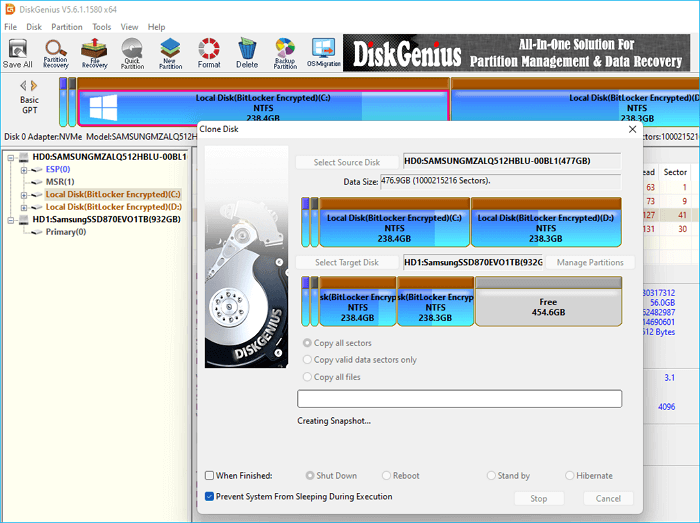Collapse the HD0 Samsung disk tree node
Screen dimensions: 700x523
[10, 157]
